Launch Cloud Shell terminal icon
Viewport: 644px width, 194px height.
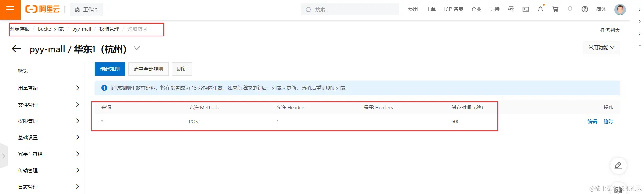pyautogui.click(x=526, y=9)
